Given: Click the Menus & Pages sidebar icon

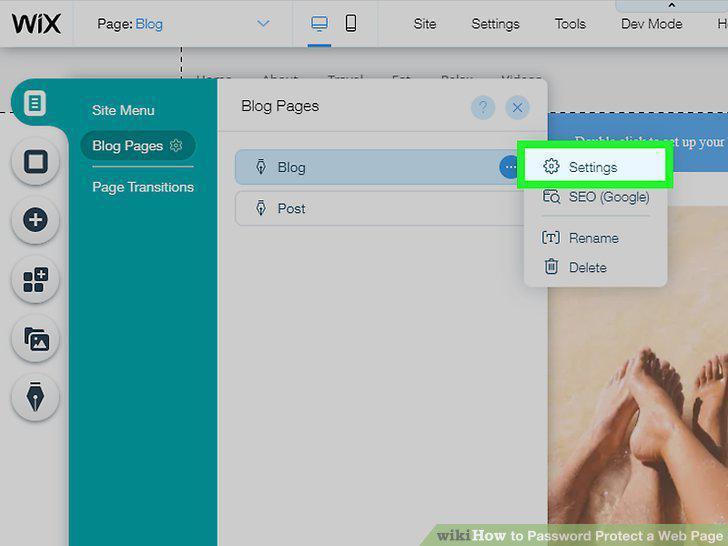Looking at the screenshot, I should (35, 103).
